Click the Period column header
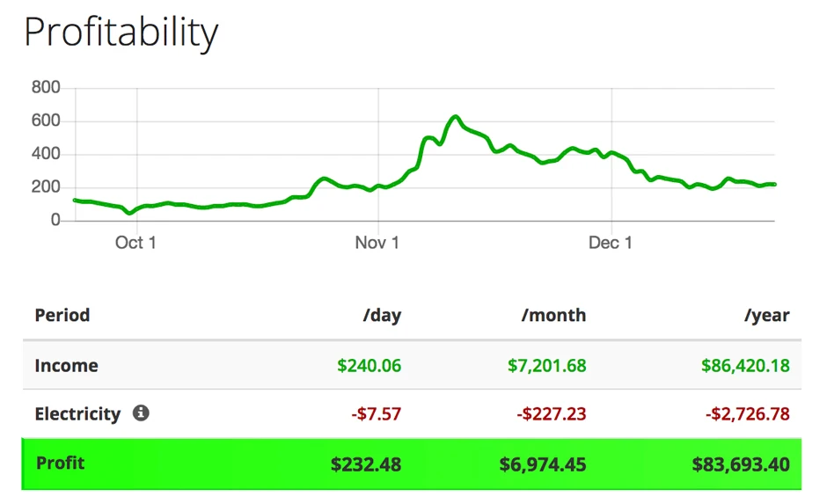The width and height of the screenshot is (827, 504). 62,315
